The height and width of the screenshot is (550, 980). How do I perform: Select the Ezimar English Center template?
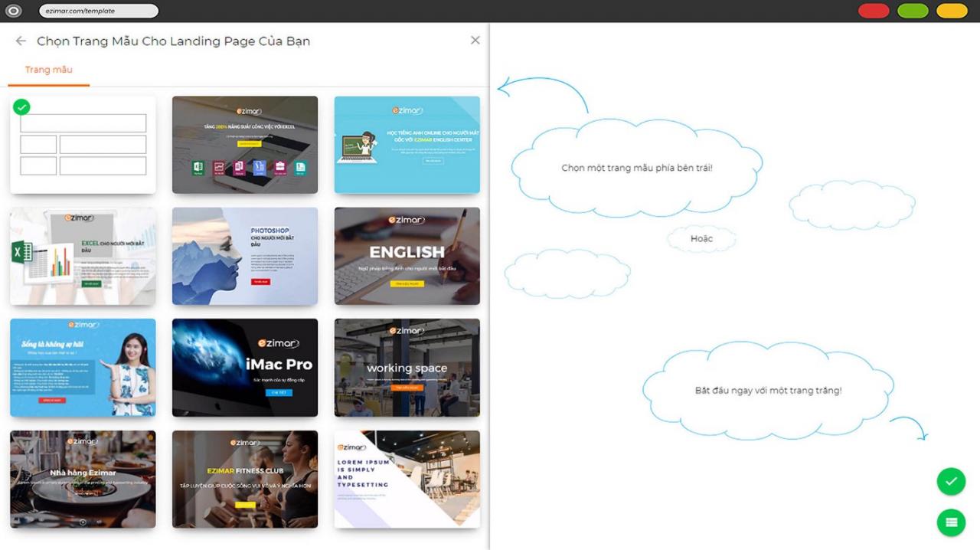coord(407,144)
